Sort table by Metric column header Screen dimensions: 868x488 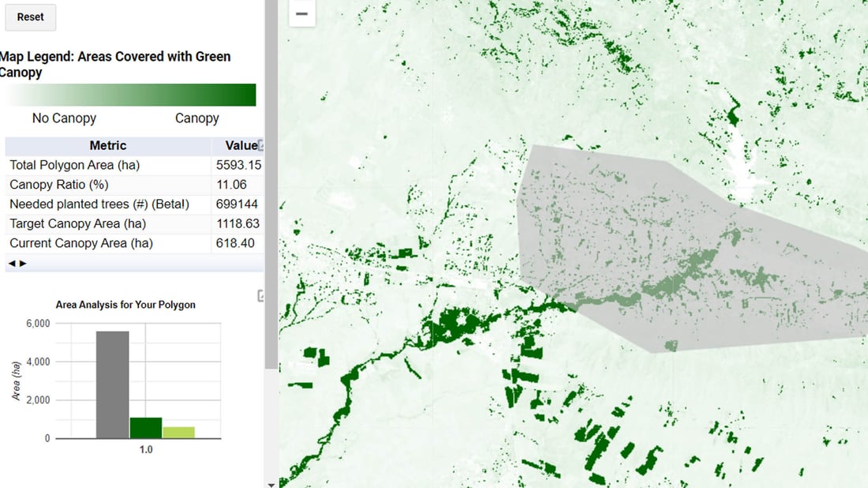107,145
